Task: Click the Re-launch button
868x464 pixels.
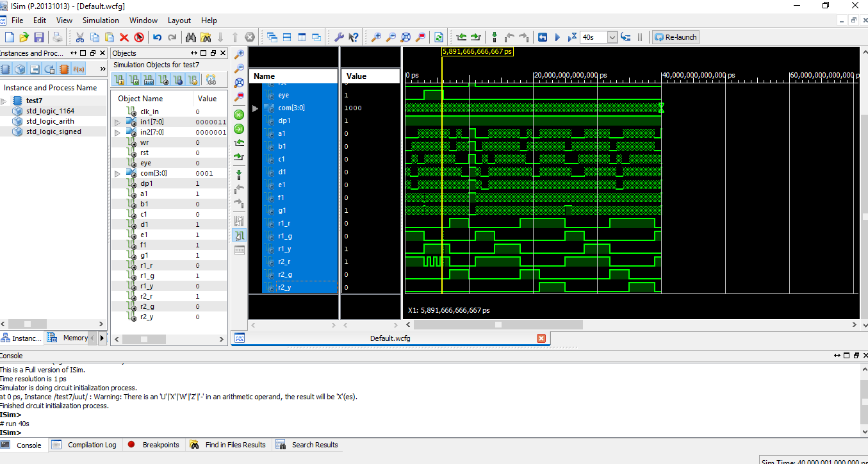Action: (676, 37)
